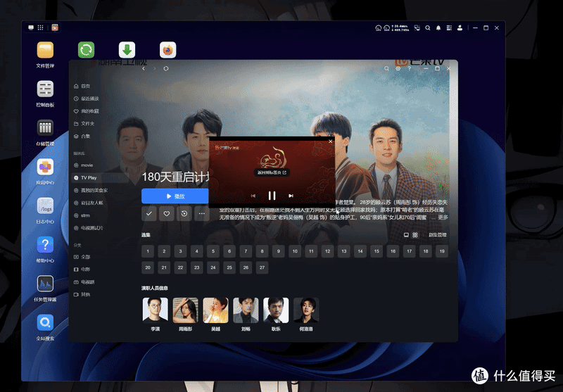
Task: Open 我的收藏 favorites in the sidebar
Action: (86, 111)
